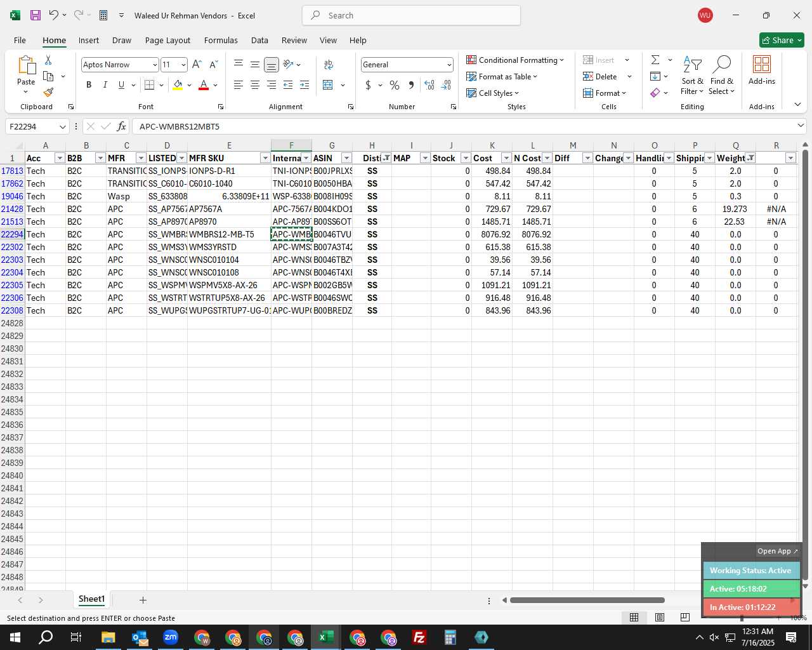This screenshot has width=812, height=650.
Task: Expand the formula bar chevron
Action: click(801, 126)
